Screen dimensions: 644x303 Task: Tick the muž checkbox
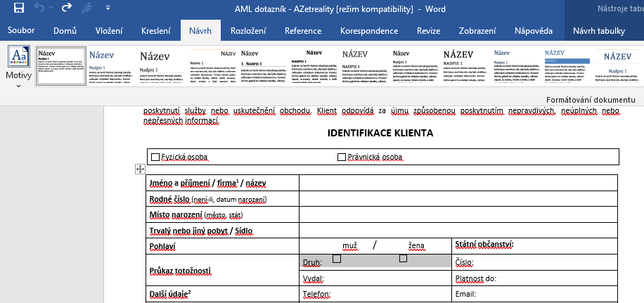point(337,259)
